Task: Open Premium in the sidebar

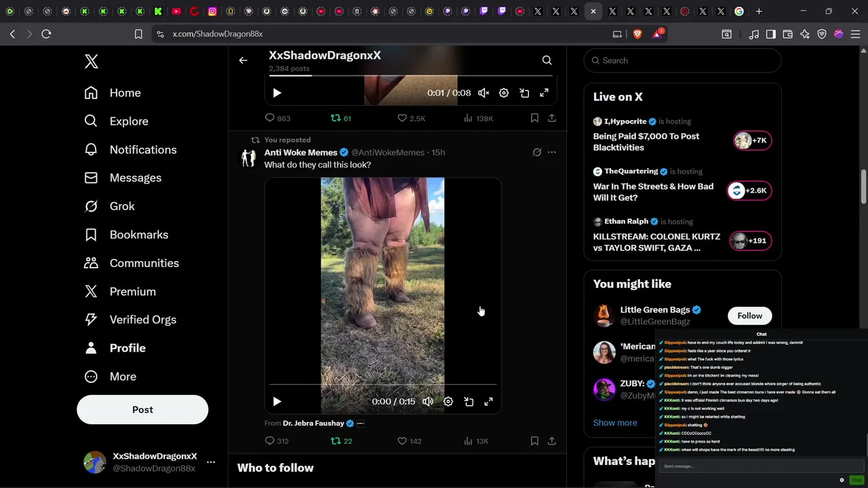Action: coord(120,291)
